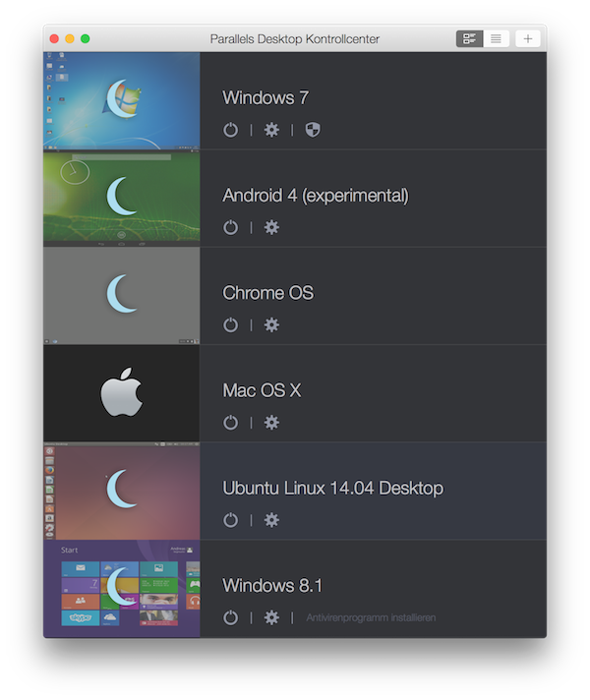Add a new virtual machine with plus button
This screenshot has width=590, height=700.
(528, 39)
